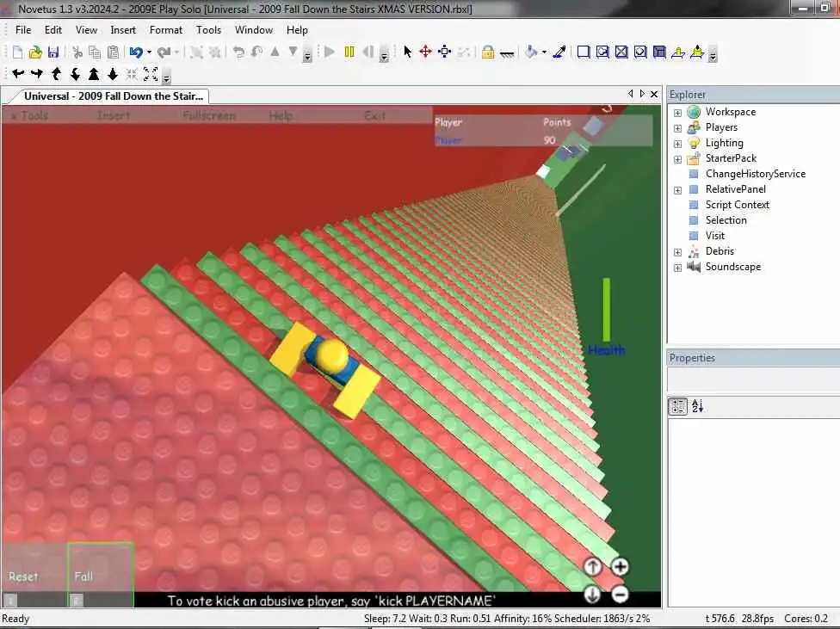Click the camera tilt down arrow

point(75,74)
